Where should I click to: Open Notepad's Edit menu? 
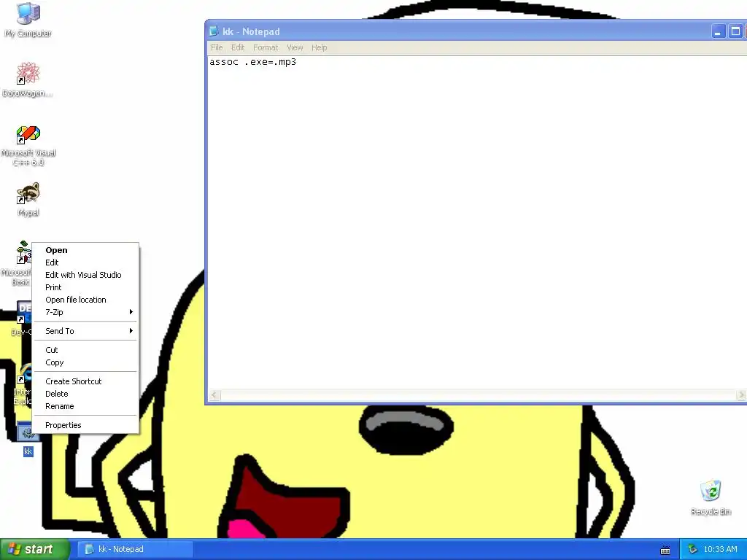[x=238, y=47]
